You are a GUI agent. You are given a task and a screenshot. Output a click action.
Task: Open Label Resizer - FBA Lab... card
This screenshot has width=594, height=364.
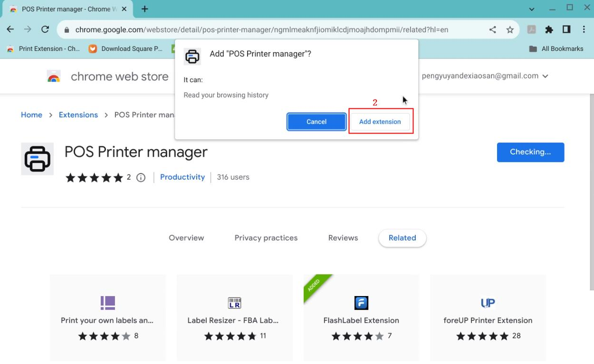pyautogui.click(x=235, y=317)
